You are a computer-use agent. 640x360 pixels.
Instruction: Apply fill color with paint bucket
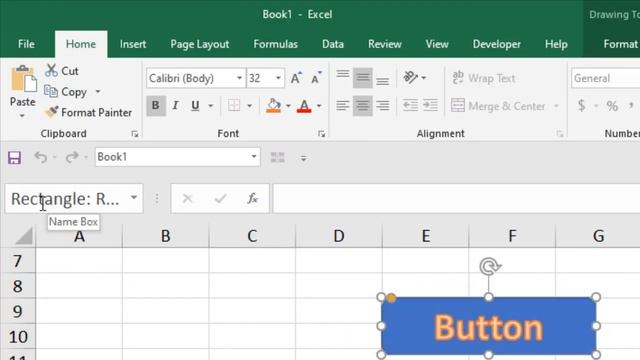click(273, 106)
